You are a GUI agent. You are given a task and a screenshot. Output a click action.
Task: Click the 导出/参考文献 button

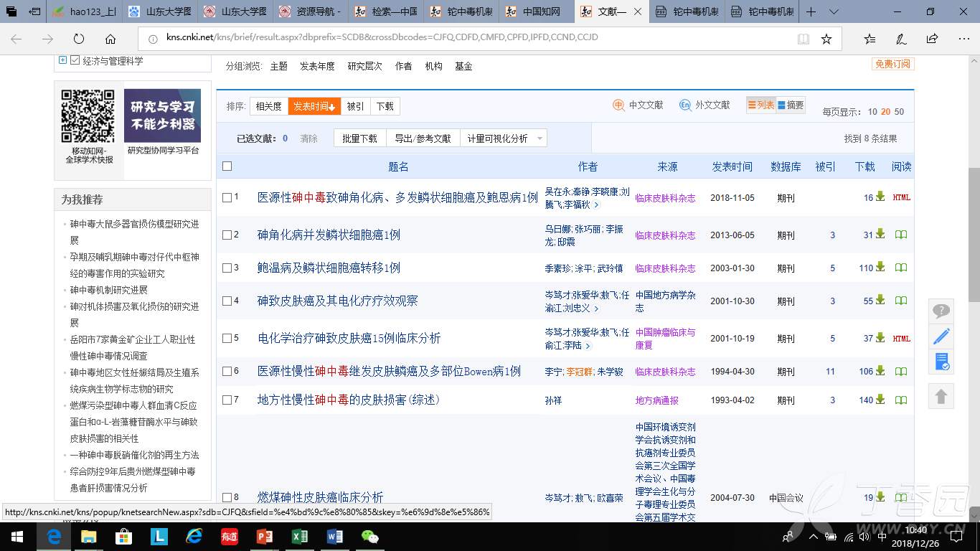(423, 138)
